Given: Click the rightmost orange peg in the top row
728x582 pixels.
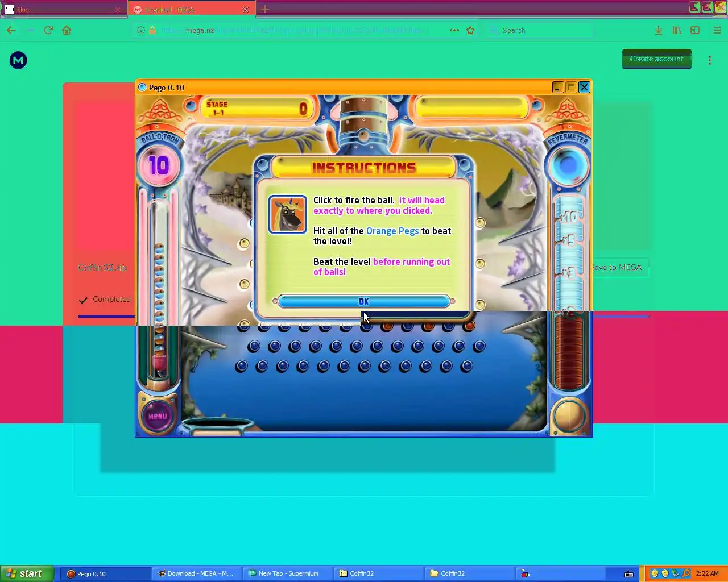Looking at the screenshot, I should [469, 326].
